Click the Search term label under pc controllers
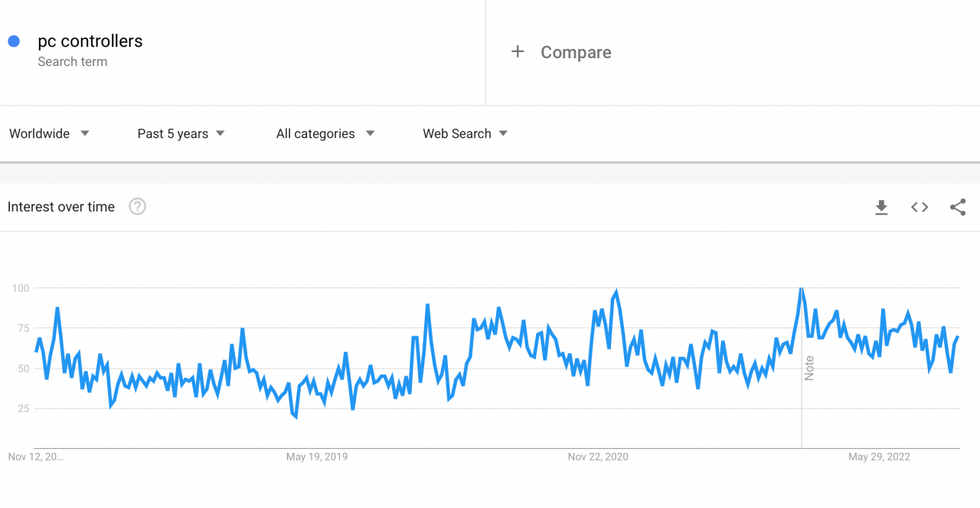The image size is (980, 508). click(x=73, y=61)
